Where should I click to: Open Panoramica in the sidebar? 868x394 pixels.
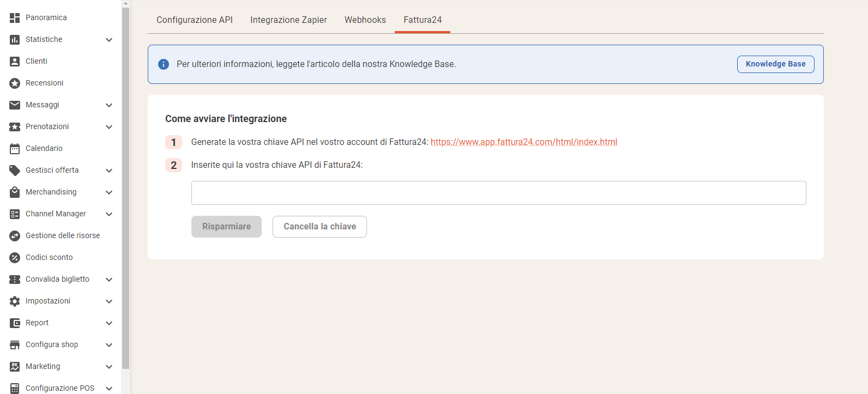(46, 18)
